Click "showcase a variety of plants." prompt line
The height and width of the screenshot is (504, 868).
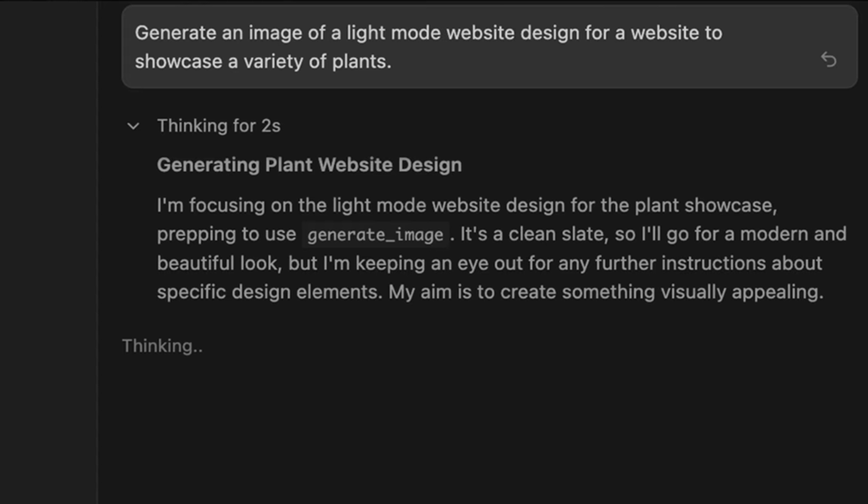(x=263, y=62)
